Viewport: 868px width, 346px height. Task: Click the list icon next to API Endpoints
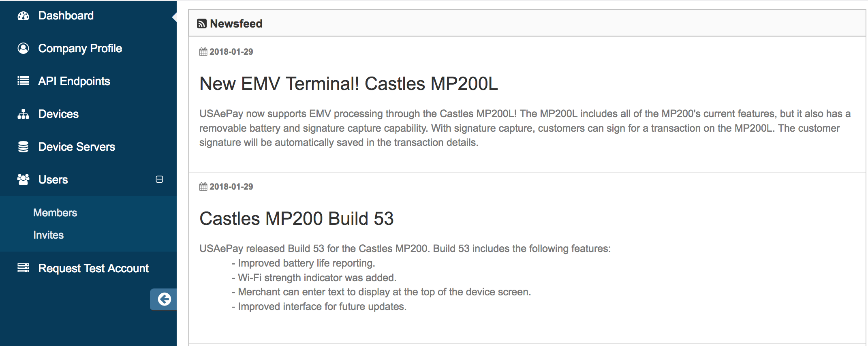(24, 81)
